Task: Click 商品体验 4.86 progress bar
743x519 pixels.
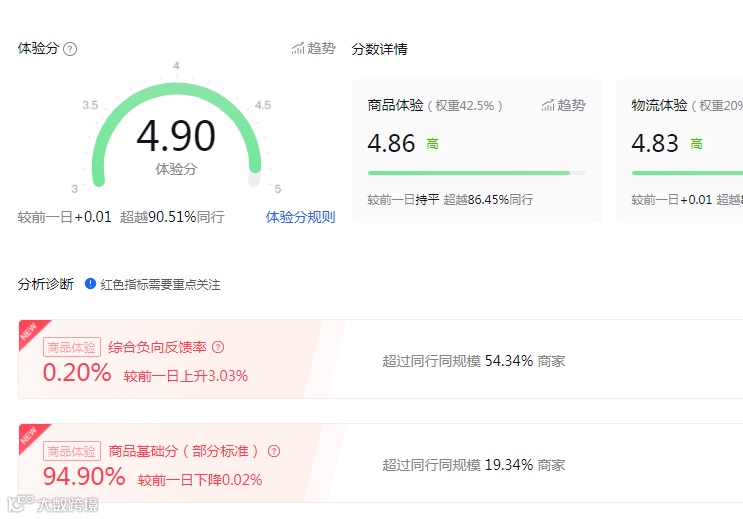Action: [477, 173]
